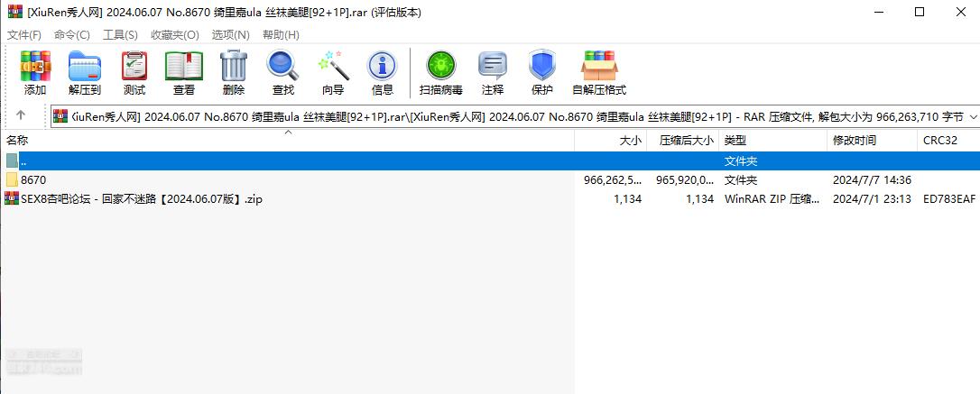Sort by Type (类型) column header
The image size is (980, 394).
pyautogui.click(x=773, y=141)
